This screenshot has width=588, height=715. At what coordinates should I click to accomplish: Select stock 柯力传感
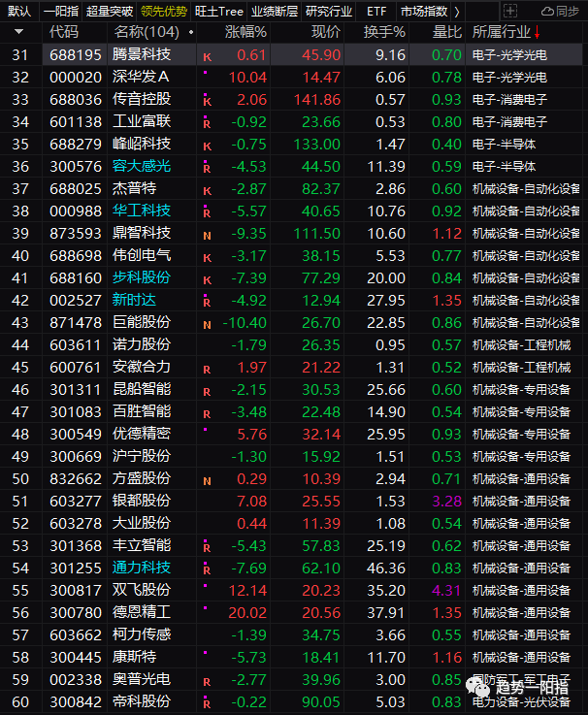pyautogui.click(x=142, y=635)
